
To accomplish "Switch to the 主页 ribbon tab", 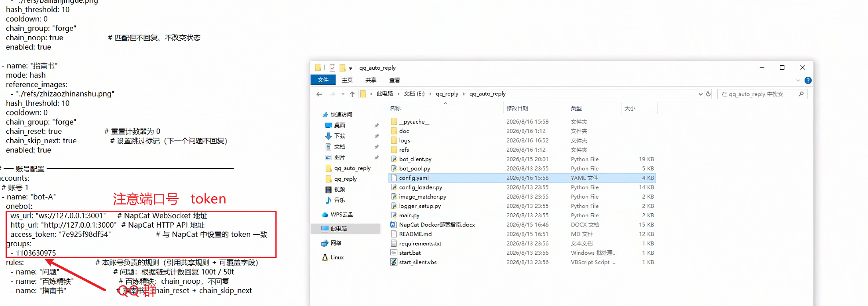I will (x=347, y=80).
